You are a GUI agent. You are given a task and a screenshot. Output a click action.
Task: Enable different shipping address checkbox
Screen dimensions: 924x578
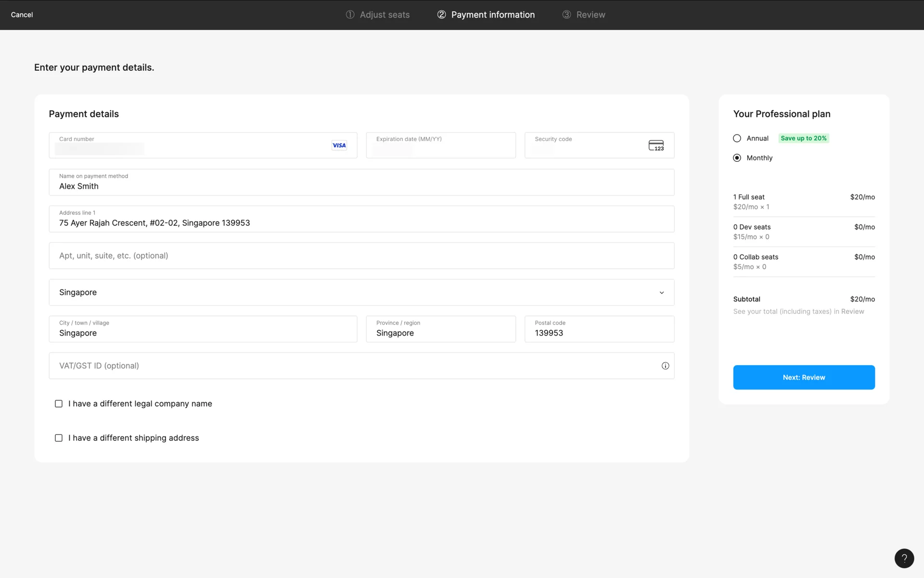click(59, 438)
